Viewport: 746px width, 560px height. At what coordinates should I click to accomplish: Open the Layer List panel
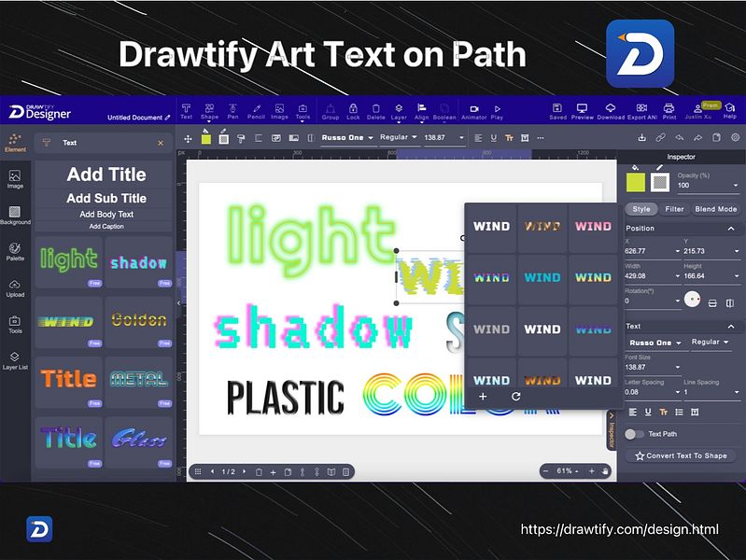pyautogui.click(x=15, y=360)
